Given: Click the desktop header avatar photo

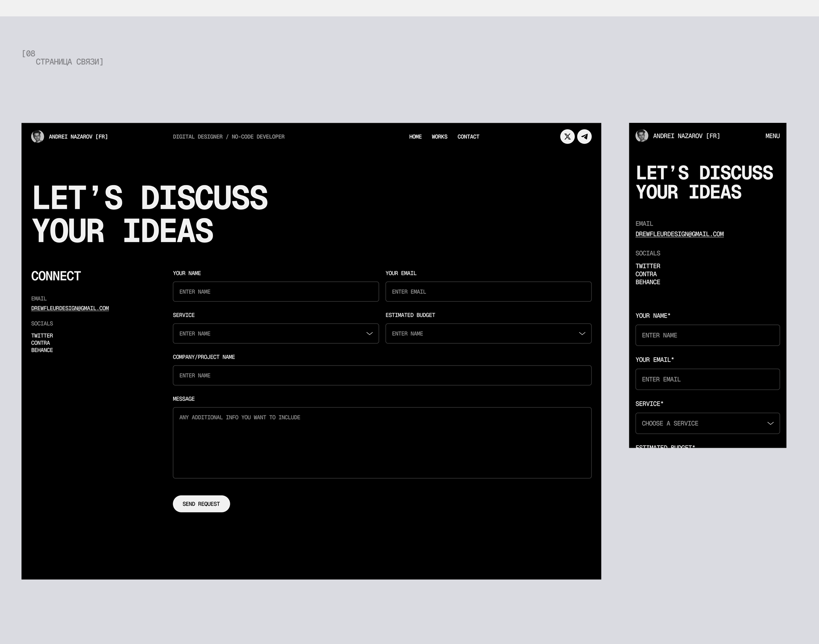Looking at the screenshot, I should point(37,137).
